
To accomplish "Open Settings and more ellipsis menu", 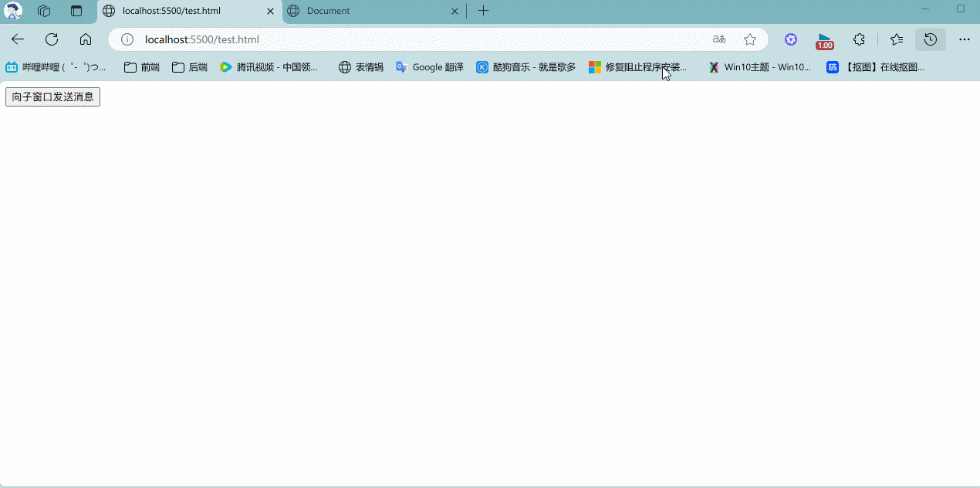I will coord(965,39).
